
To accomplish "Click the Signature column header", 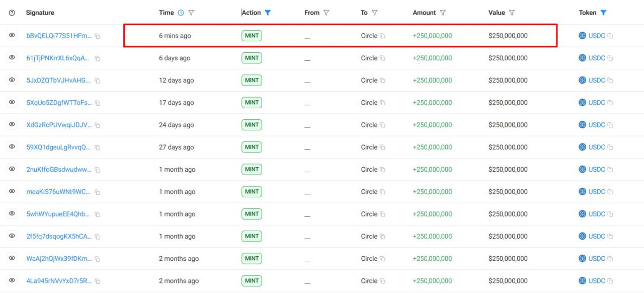I will (x=40, y=13).
